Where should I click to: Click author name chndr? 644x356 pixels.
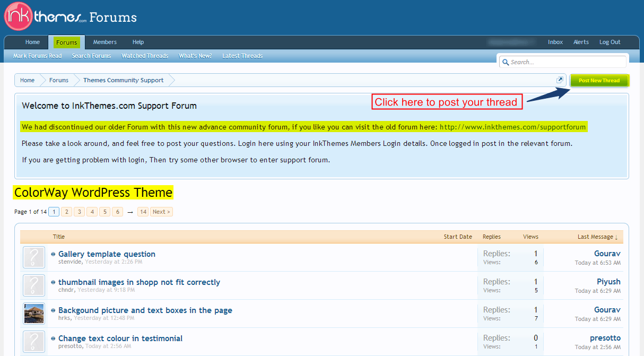[66, 290]
